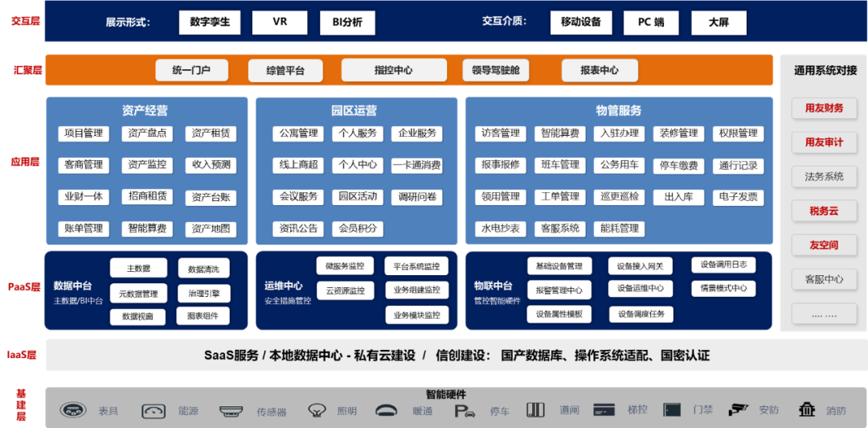Click the 表具 meter icon
This screenshot has width=868, height=428.
[74, 410]
